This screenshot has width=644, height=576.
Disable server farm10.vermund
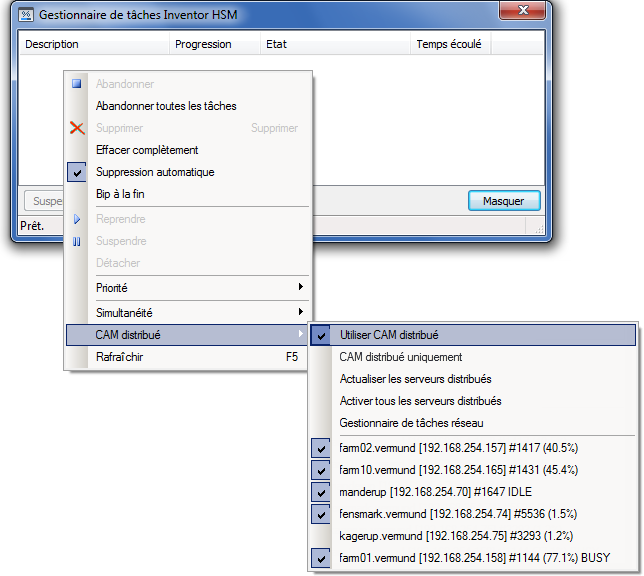tap(321, 470)
